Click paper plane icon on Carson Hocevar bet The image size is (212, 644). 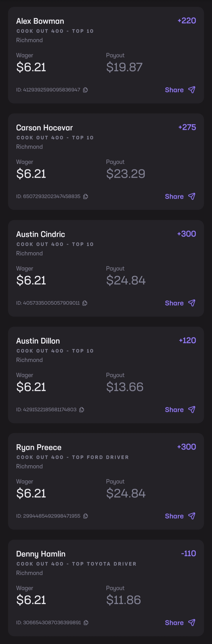(x=192, y=196)
